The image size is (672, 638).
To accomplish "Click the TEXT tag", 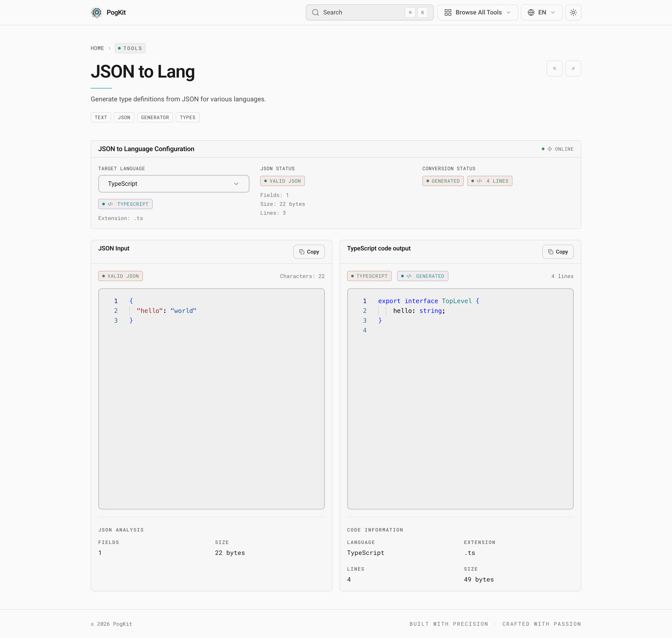I will (x=101, y=117).
